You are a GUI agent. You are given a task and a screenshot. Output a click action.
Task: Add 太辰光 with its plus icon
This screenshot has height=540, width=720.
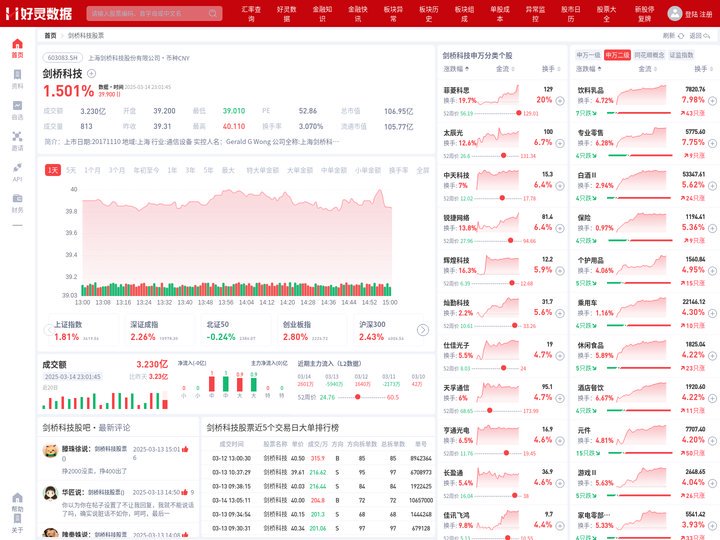[560, 143]
